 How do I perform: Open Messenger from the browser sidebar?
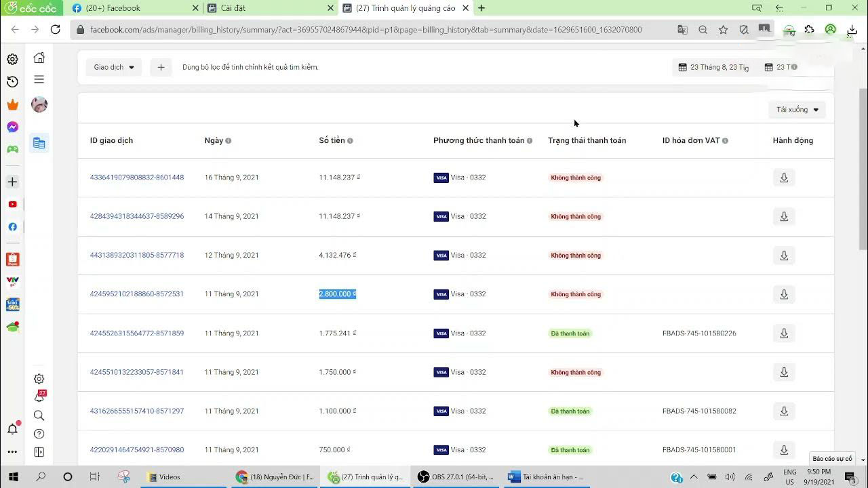coord(12,127)
